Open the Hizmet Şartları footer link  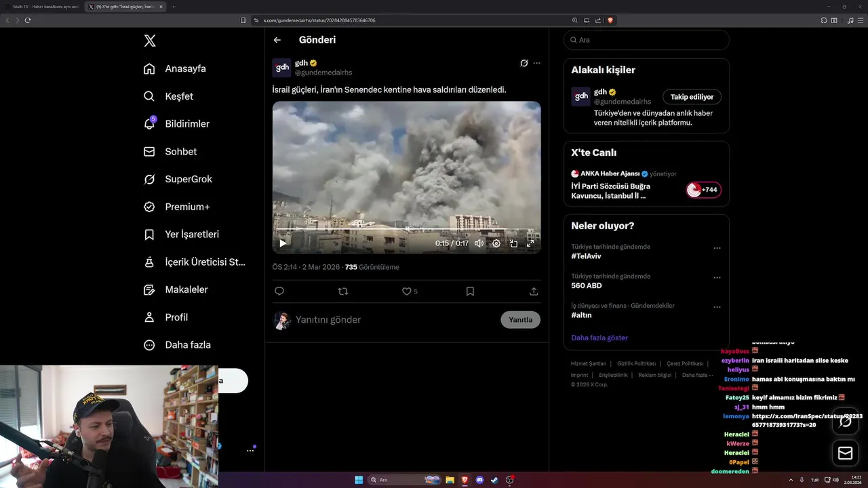pos(589,364)
